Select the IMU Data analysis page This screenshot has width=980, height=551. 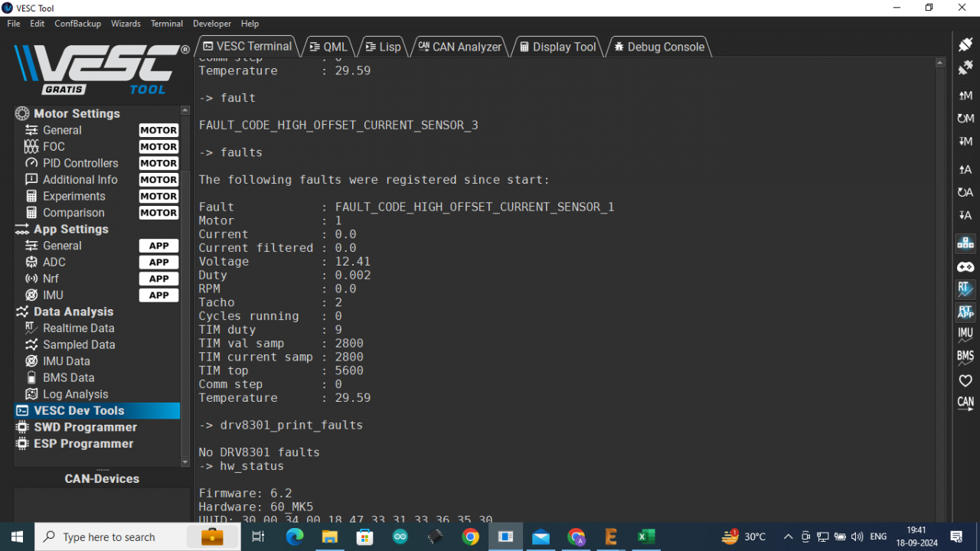(x=67, y=360)
